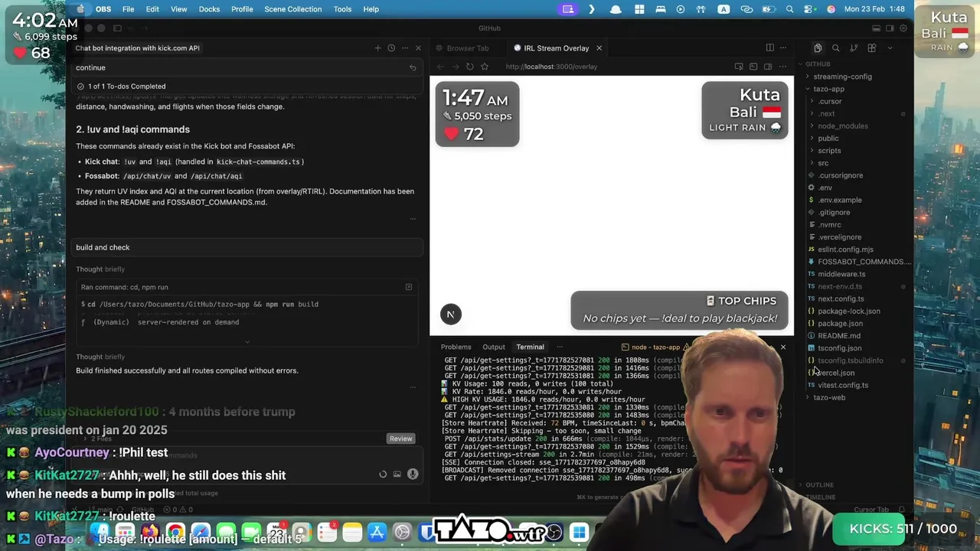Select the Terminal panel tab
Image resolution: width=980 pixels, height=551 pixels.
click(530, 347)
